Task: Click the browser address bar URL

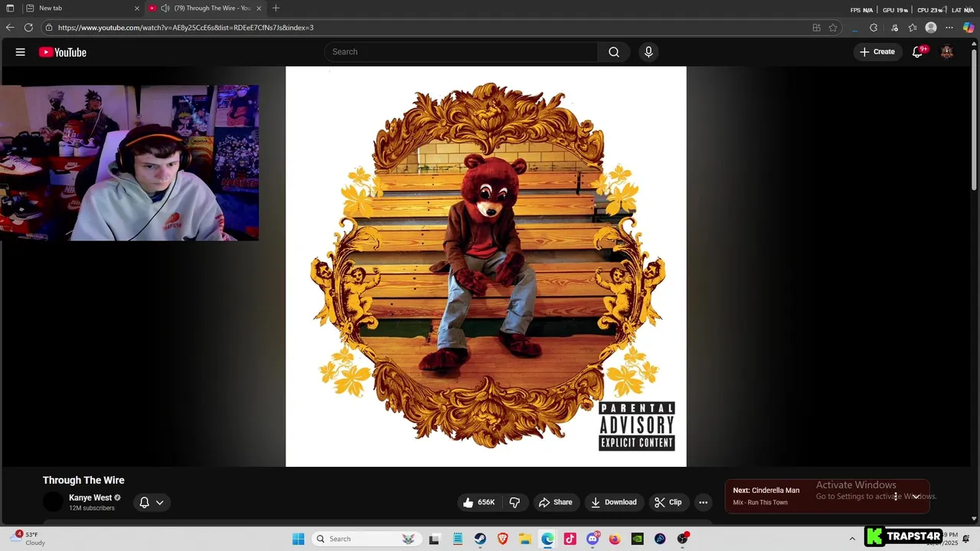Action: click(186, 28)
